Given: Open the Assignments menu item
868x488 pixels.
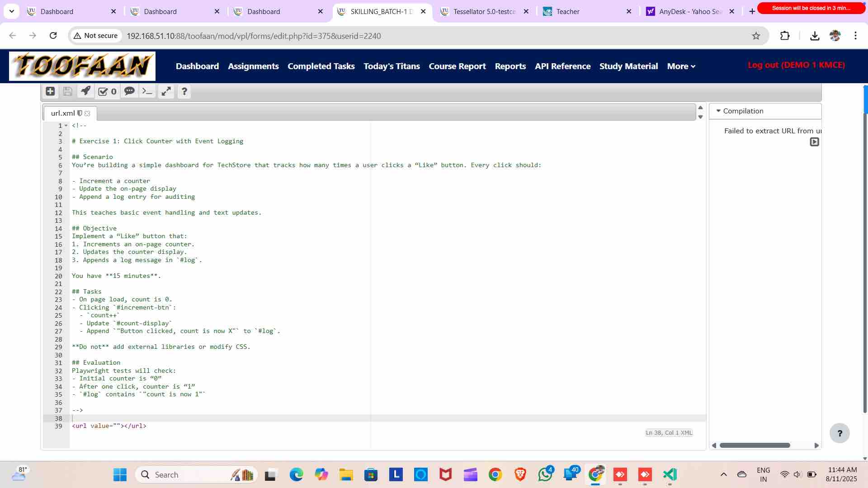Looking at the screenshot, I should click(253, 66).
